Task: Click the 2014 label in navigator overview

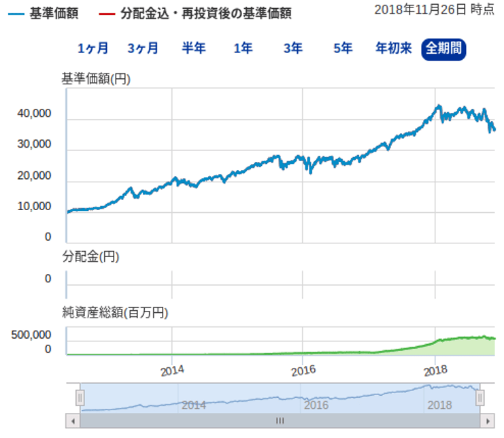Action: click(x=194, y=405)
